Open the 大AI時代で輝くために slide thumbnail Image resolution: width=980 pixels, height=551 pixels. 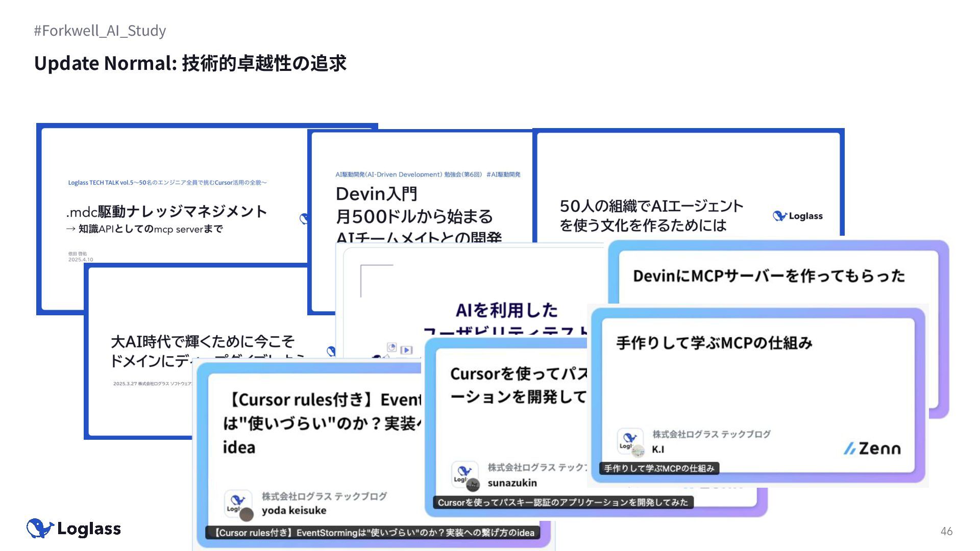203,341
